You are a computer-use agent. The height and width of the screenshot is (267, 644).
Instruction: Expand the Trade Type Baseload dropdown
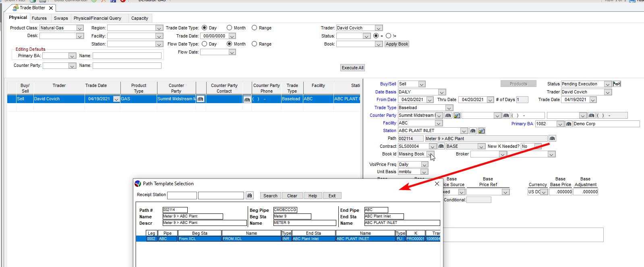click(449, 108)
